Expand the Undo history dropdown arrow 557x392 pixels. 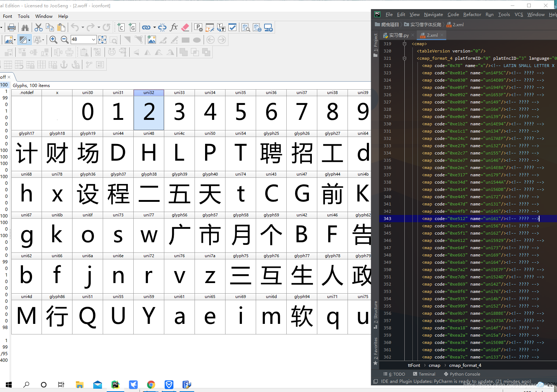[x=83, y=27]
